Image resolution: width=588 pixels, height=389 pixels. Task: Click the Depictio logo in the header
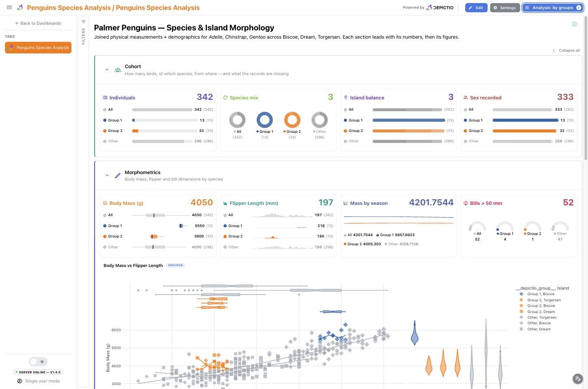(x=440, y=7)
